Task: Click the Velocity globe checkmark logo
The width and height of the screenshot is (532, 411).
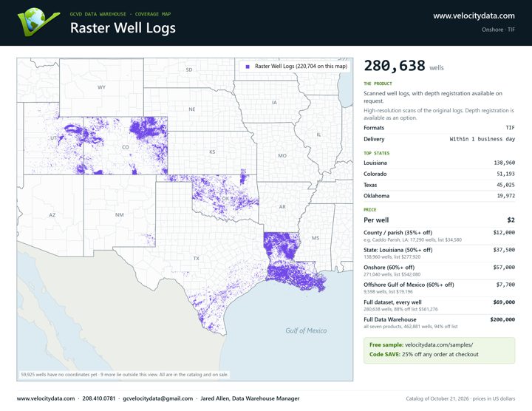Action: click(38, 21)
